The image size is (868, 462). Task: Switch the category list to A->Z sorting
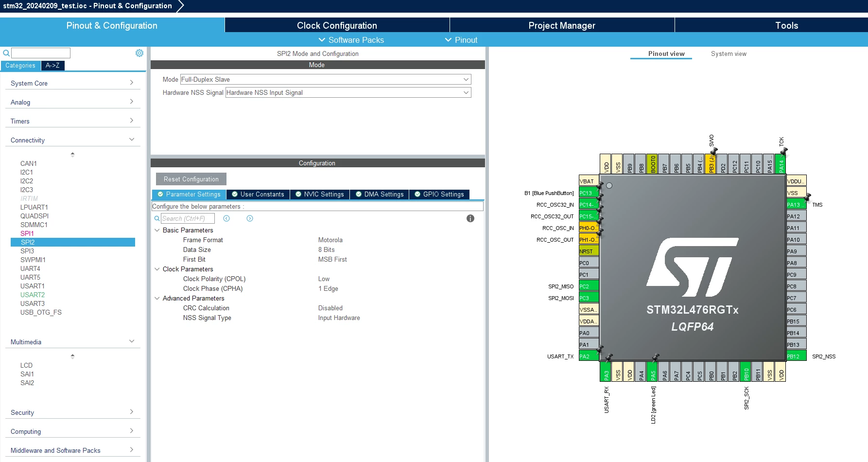pyautogui.click(x=52, y=65)
